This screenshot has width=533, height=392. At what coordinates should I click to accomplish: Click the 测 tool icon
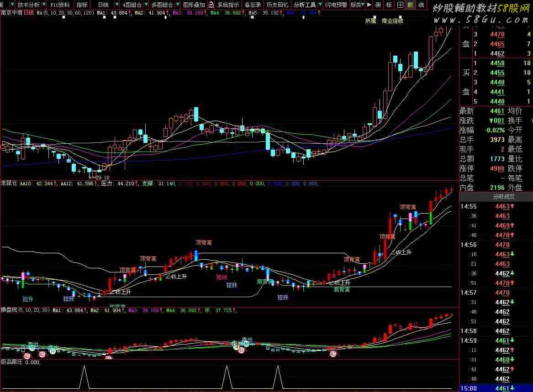tap(378, 5)
